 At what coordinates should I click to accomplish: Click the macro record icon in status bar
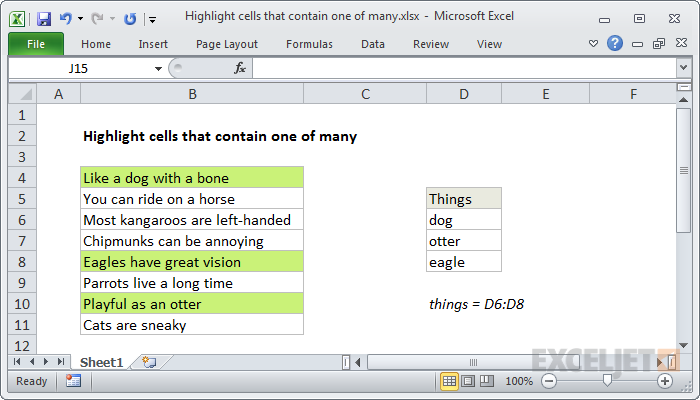click(x=73, y=381)
